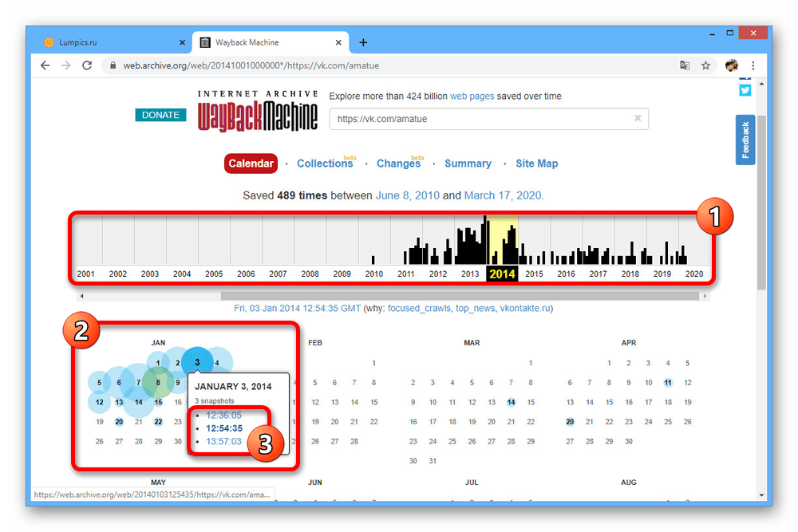This screenshot has height=532, width=798.
Task: Click the horizontal timeline scrollbar thumb
Action: click(x=460, y=295)
